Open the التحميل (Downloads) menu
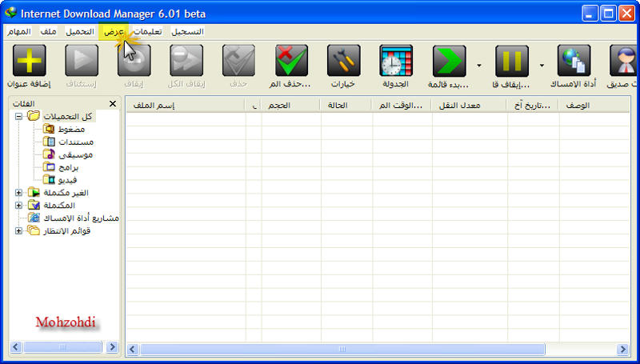The height and width of the screenshot is (364, 640). point(79,31)
